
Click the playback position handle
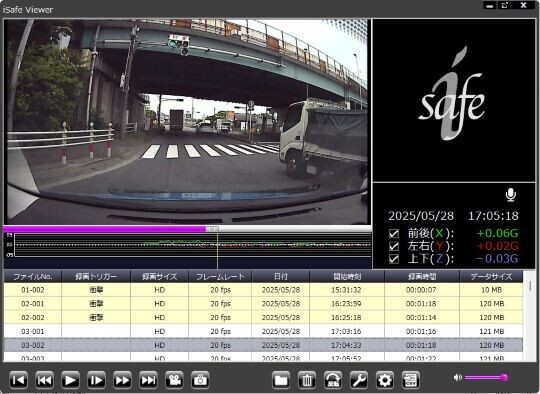(212, 229)
